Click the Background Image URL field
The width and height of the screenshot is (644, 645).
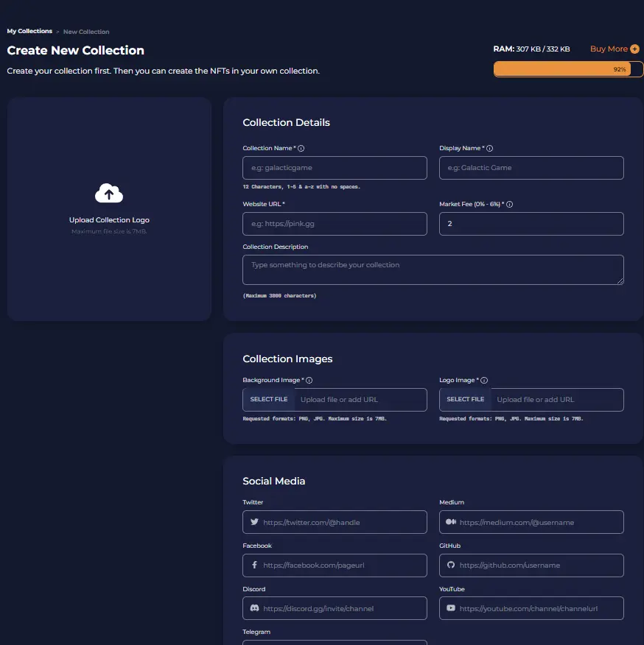[x=361, y=399]
